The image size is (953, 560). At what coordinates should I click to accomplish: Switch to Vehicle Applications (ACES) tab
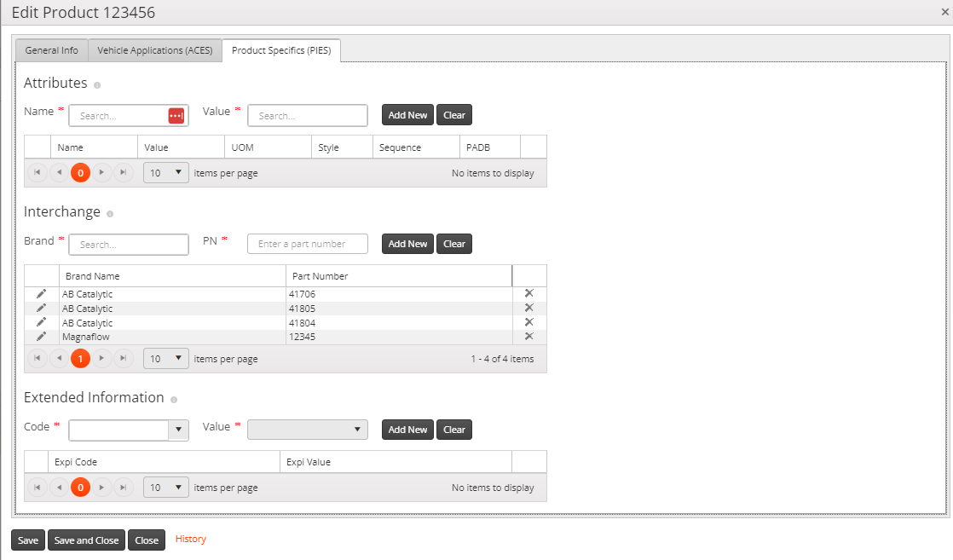tap(155, 50)
